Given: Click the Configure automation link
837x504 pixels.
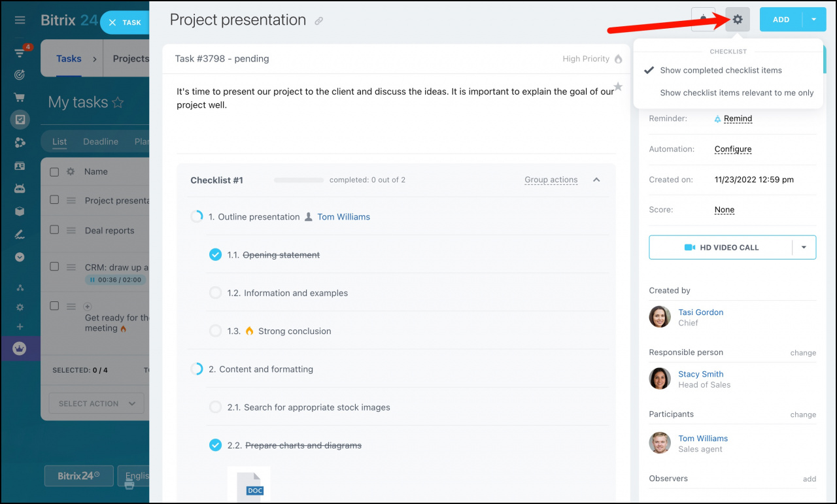Looking at the screenshot, I should pyautogui.click(x=733, y=149).
